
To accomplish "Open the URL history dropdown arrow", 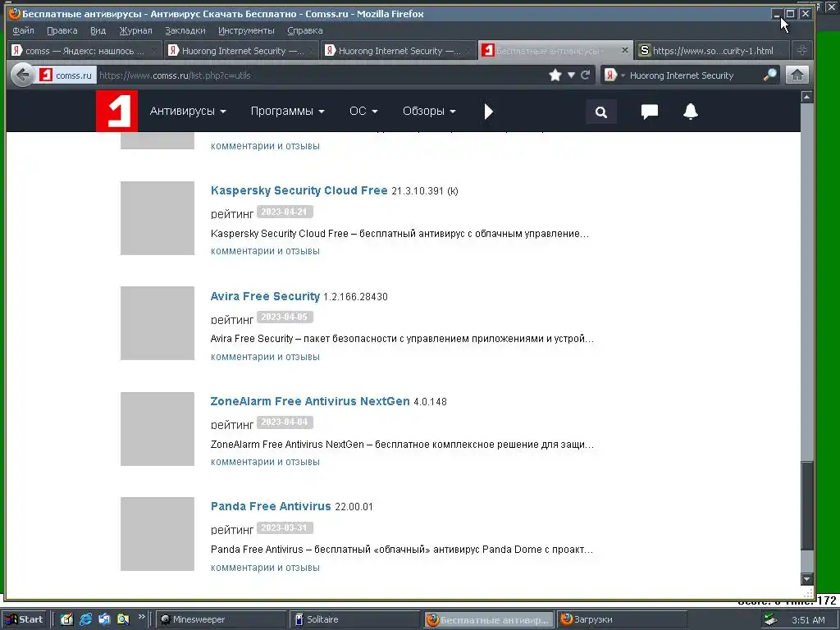I will (571, 75).
